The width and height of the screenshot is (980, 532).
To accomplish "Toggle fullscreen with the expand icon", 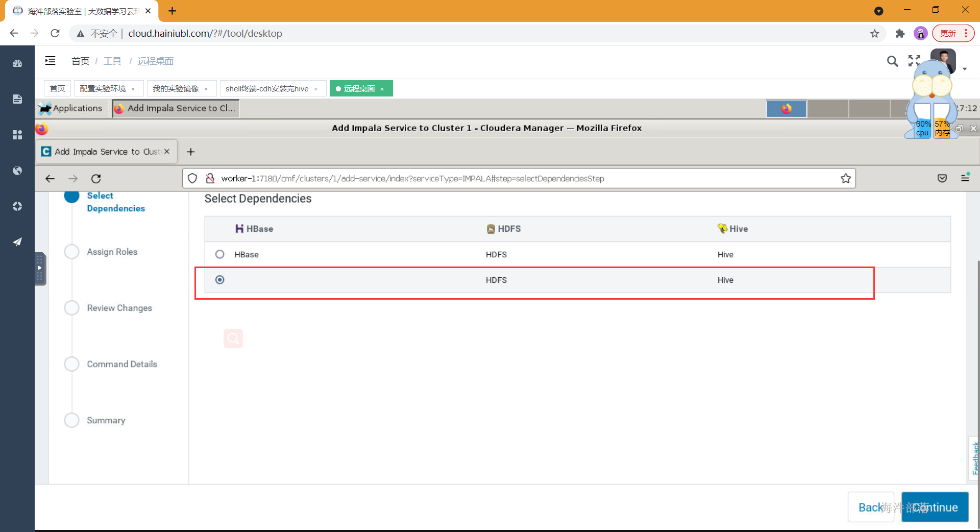I will pos(914,61).
